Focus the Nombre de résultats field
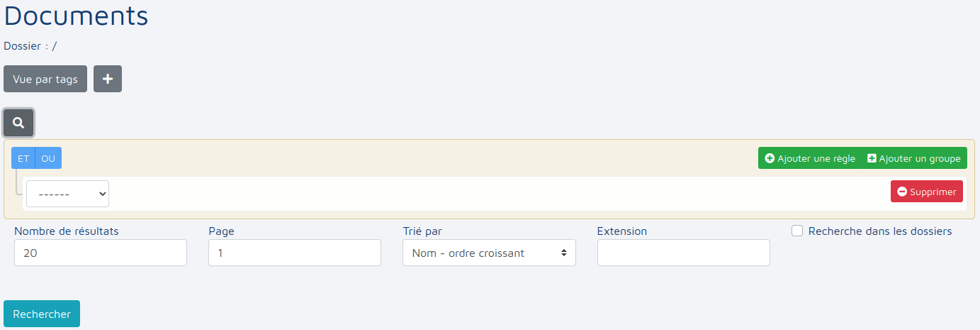The image size is (980, 330). (x=100, y=253)
